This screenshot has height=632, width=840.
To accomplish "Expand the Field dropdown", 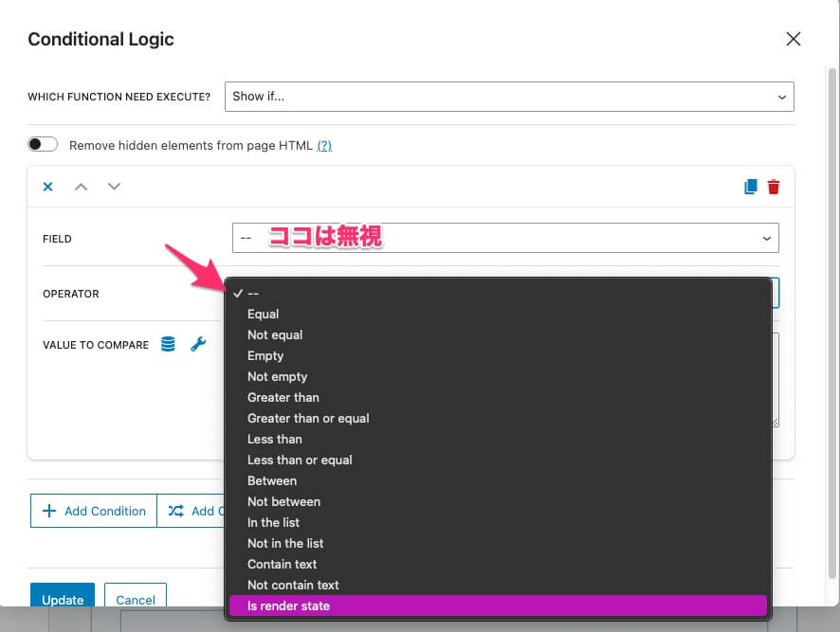I will 505,239.
